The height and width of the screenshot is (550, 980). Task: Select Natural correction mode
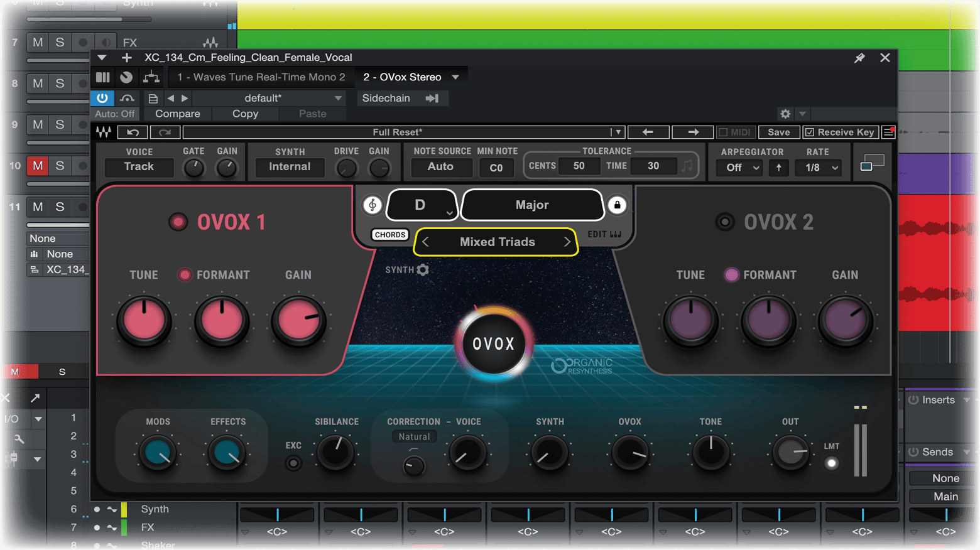tap(414, 437)
